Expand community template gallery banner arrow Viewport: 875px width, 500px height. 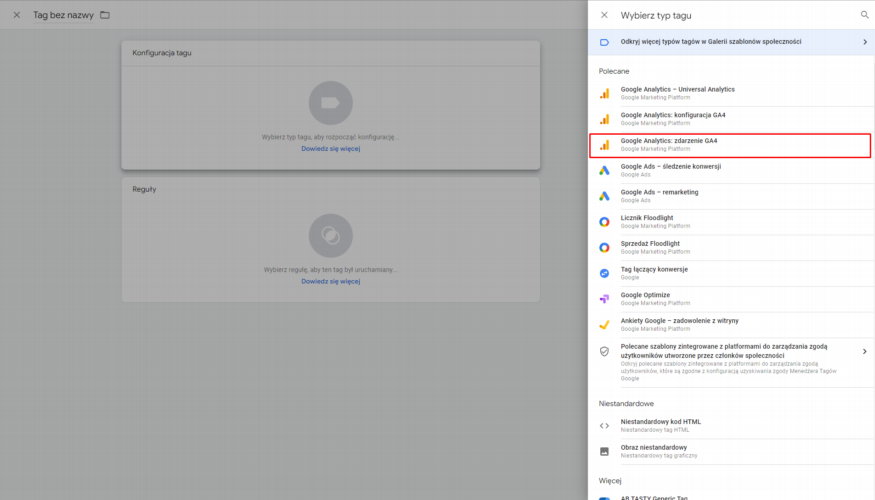[864, 42]
